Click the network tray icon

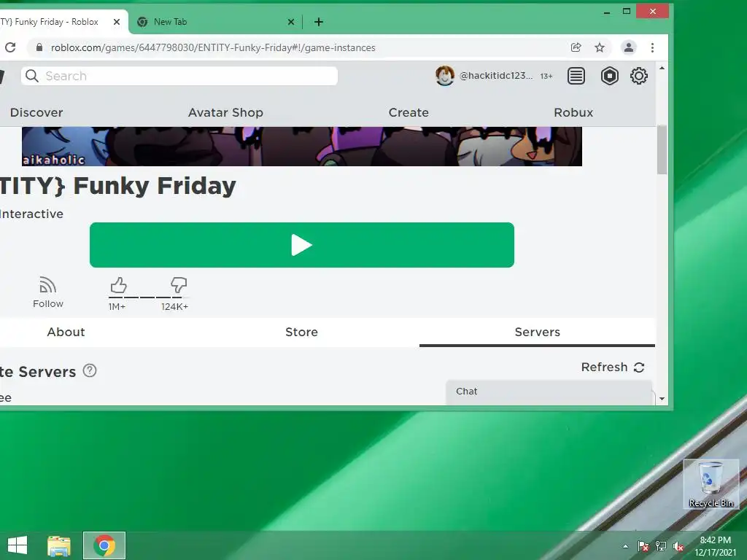point(661,546)
